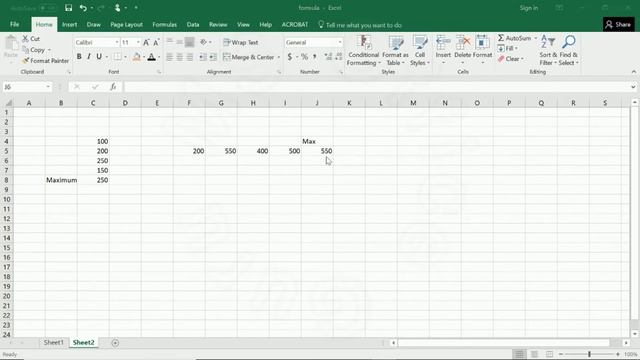Increase font size
Viewport: 640px width, 360px height.
pos(146,42)
